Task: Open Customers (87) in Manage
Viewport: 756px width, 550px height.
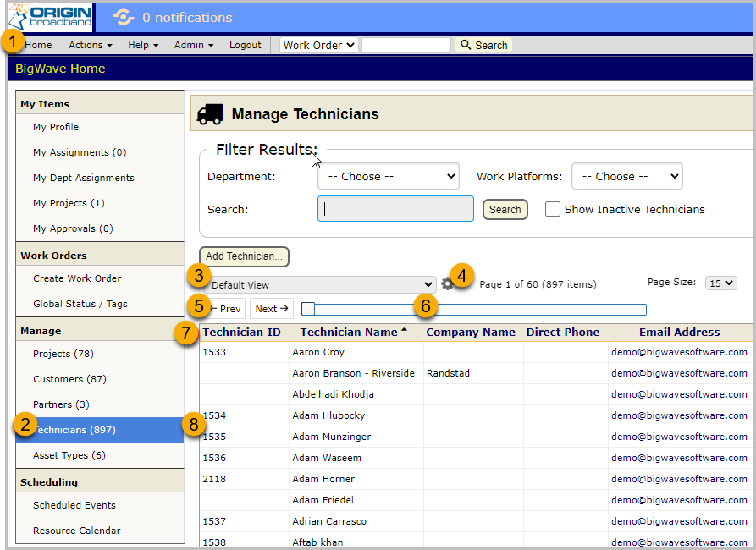Action: pos(69,379)
